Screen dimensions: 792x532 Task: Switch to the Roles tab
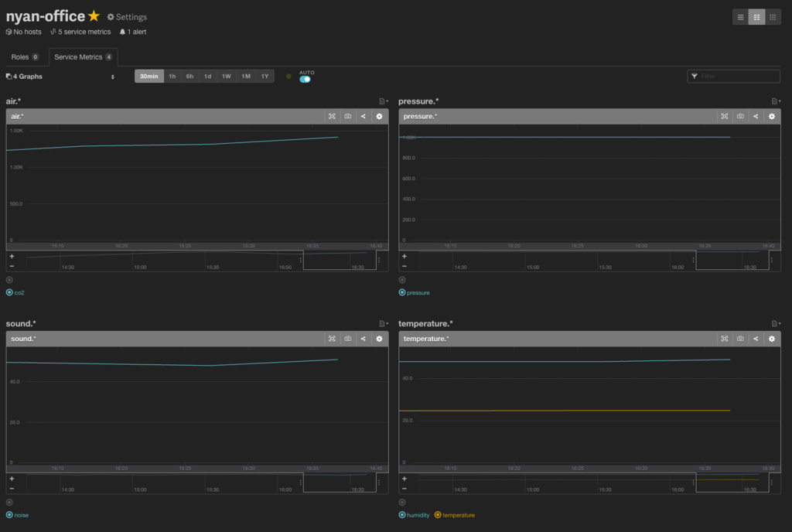[x=25, y=57]
